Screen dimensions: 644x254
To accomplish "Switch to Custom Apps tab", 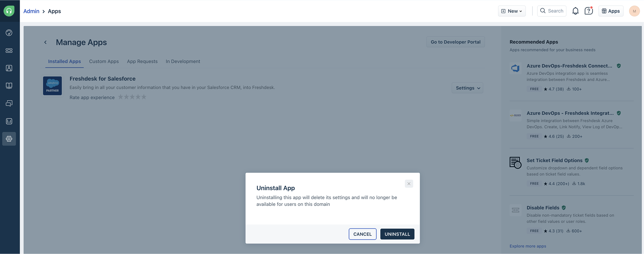I will pos(104,61).
